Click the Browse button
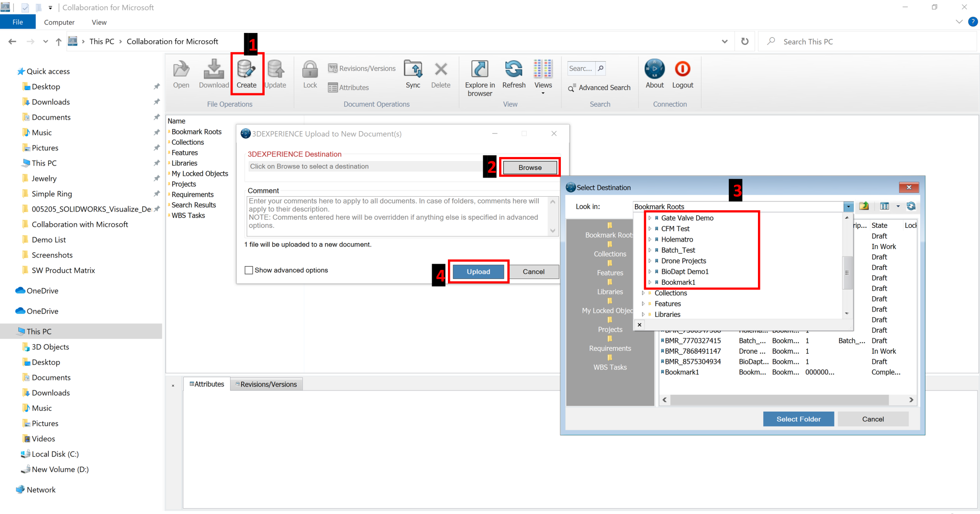980x514 pixels. click(x=530, y=168)
